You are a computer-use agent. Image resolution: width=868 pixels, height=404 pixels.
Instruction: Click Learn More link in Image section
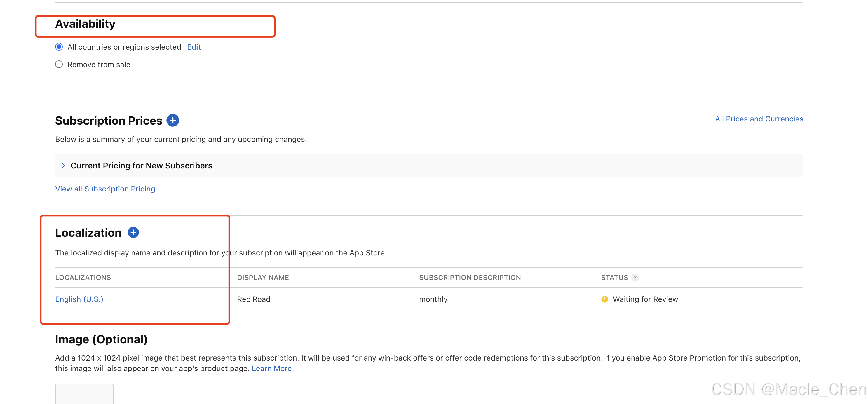[x=272, y=368]
